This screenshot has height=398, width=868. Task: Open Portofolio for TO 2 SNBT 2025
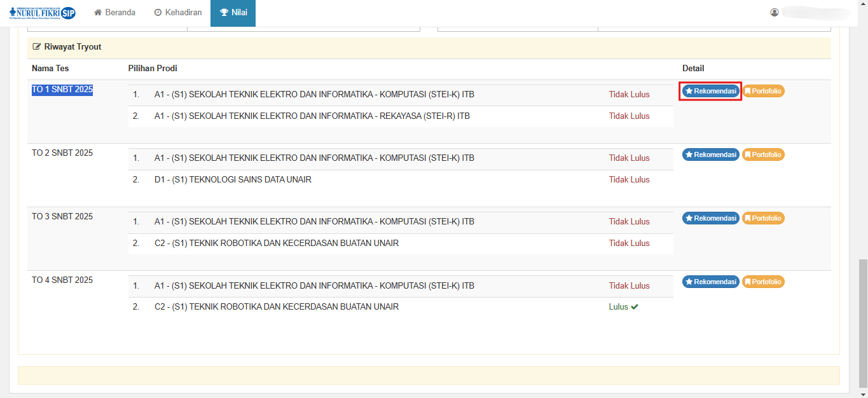763,154
